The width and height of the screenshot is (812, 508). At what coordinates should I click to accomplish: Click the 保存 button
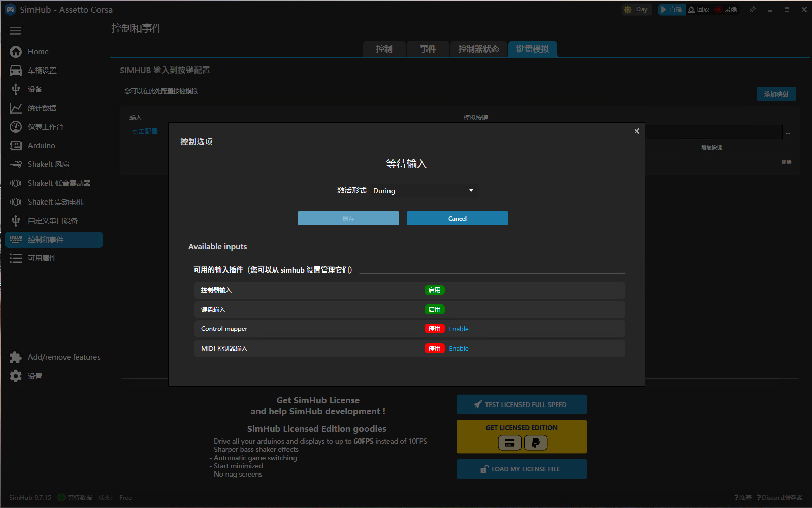[348, 218]
